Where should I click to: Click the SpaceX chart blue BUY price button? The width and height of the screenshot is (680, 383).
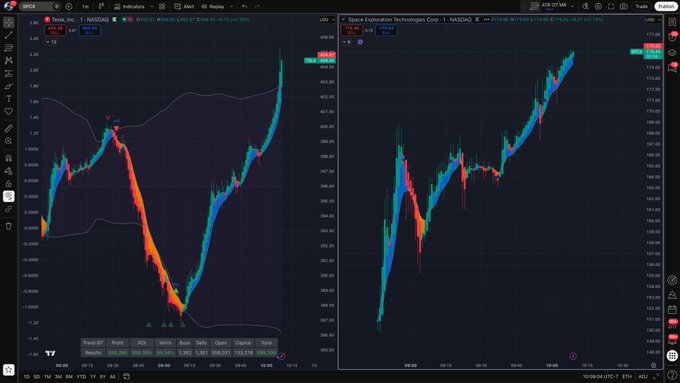[x=386, y=30]
